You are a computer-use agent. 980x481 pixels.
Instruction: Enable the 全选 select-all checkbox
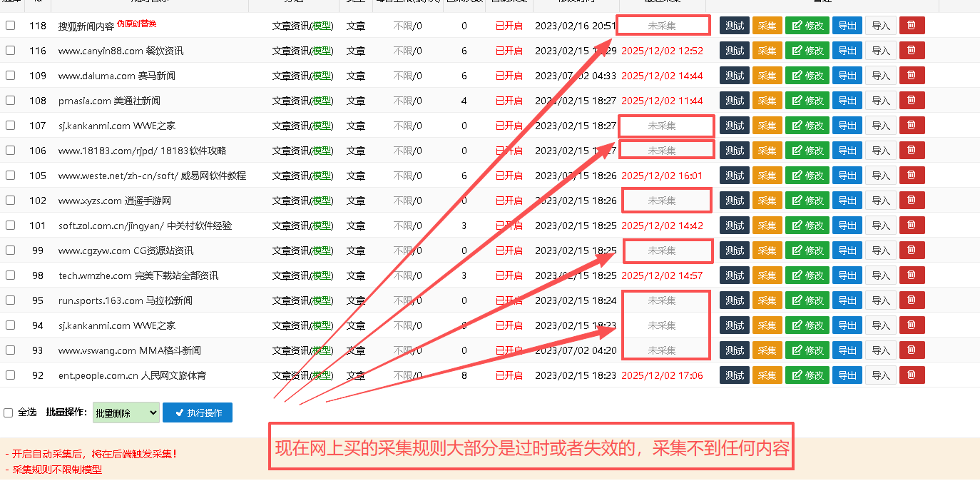pos(8,412)
